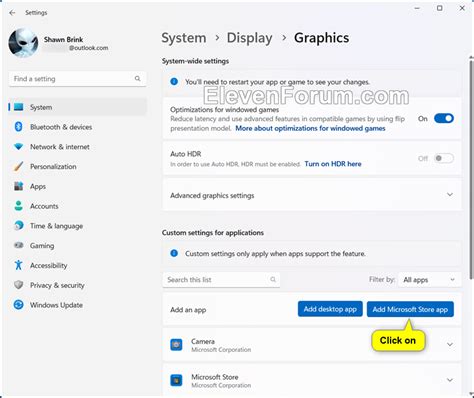Screen dimensions: 474x398
Task: Go to Accounts settings
Action: [x=78, y=206]
